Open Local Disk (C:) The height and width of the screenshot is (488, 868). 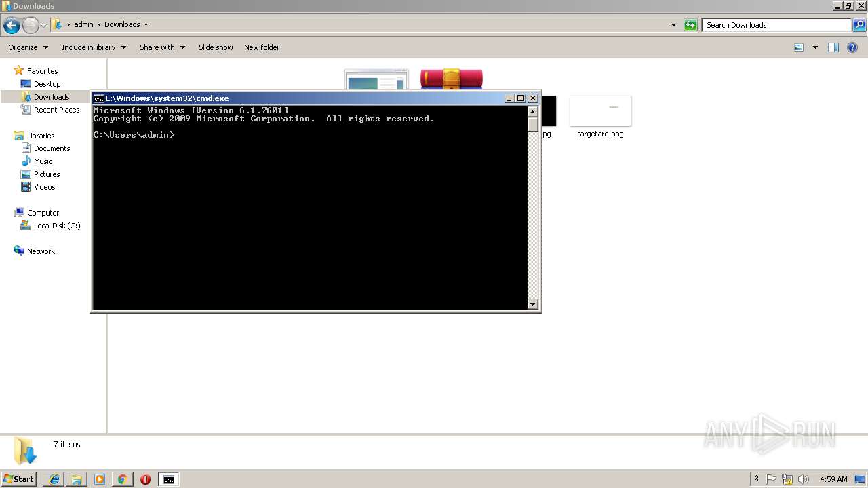coord(57,226)
